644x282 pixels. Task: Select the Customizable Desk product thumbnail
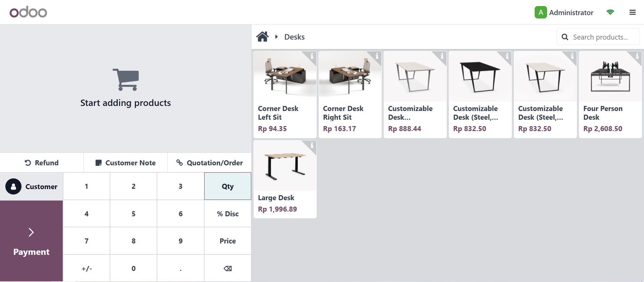pyautogui.click(x=415, y=76)
